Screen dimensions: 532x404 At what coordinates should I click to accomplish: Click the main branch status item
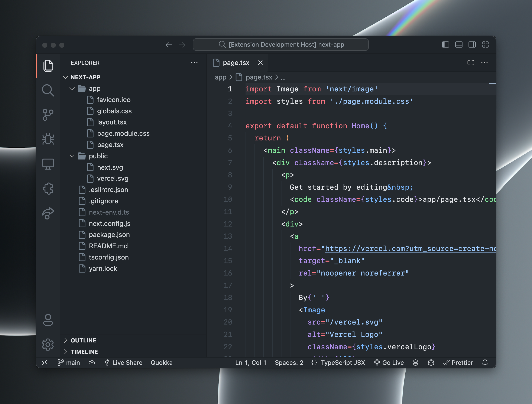click(69, 363)
